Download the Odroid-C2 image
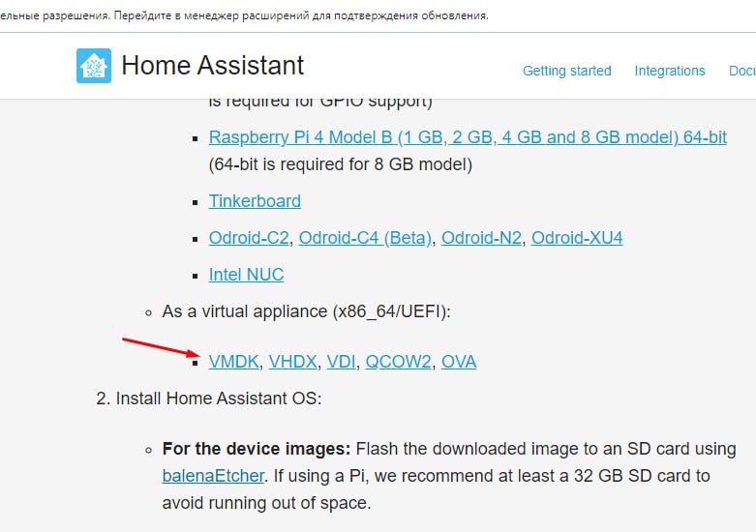 tap(249, 238)
